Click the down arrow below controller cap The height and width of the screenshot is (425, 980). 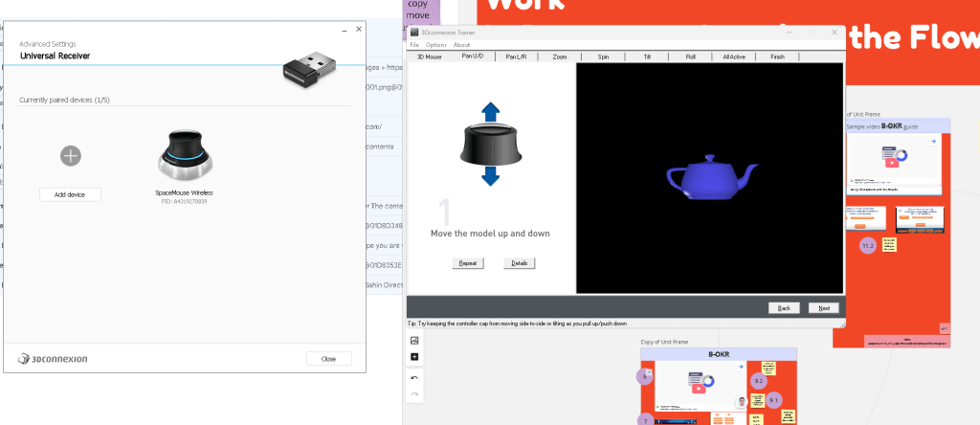(491, 176)
